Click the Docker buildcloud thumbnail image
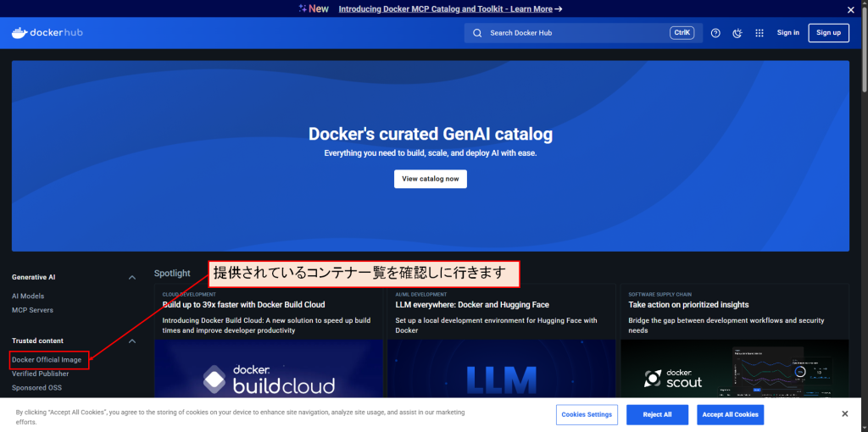 pyautogui.click(x=269, y=368)
